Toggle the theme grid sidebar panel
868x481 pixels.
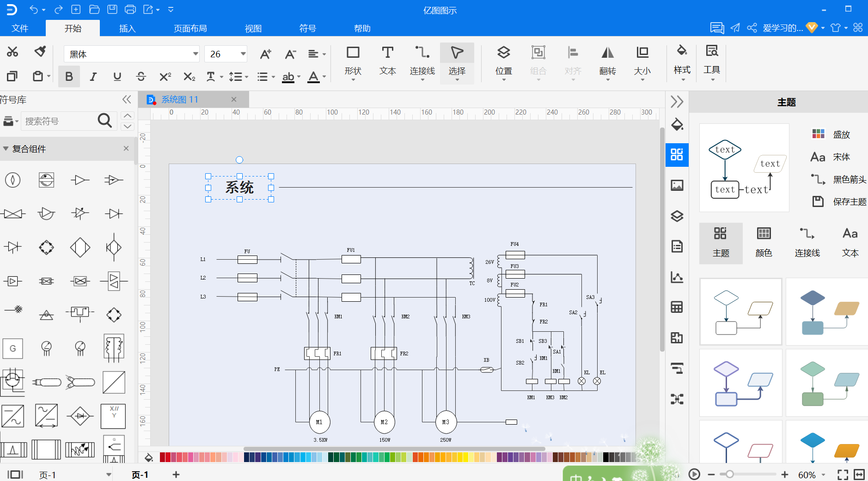[x=677, y=155]
